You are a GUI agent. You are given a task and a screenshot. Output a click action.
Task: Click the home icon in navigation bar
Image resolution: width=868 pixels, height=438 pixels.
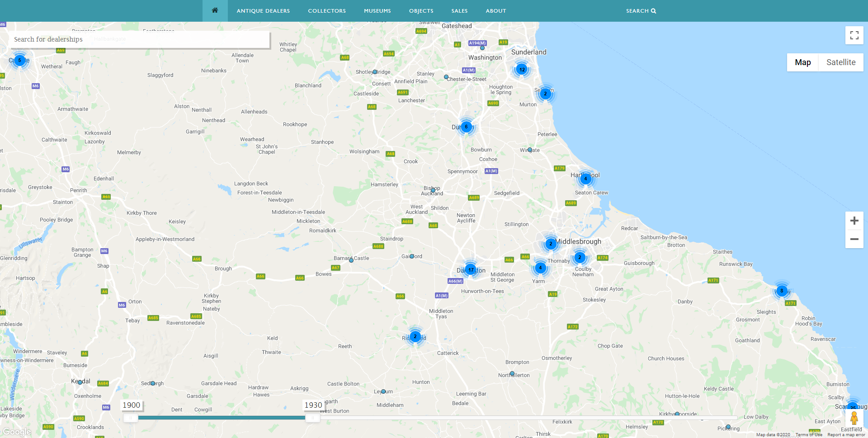(x=215, y=10)
